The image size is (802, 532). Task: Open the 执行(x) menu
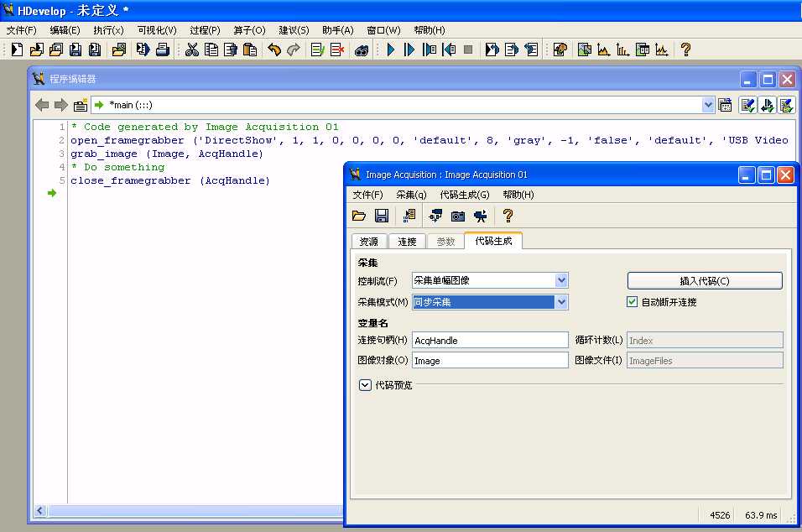[x=108, y=30]
